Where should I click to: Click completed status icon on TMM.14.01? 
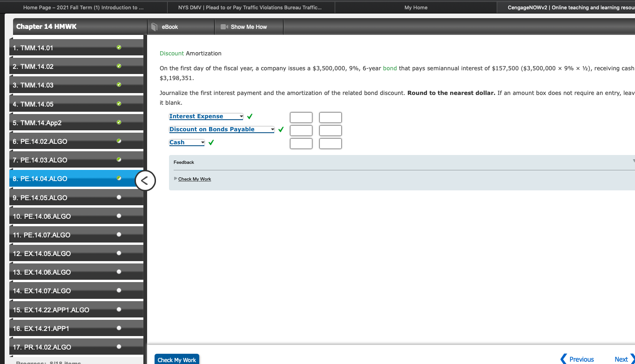tap(119, 47)
